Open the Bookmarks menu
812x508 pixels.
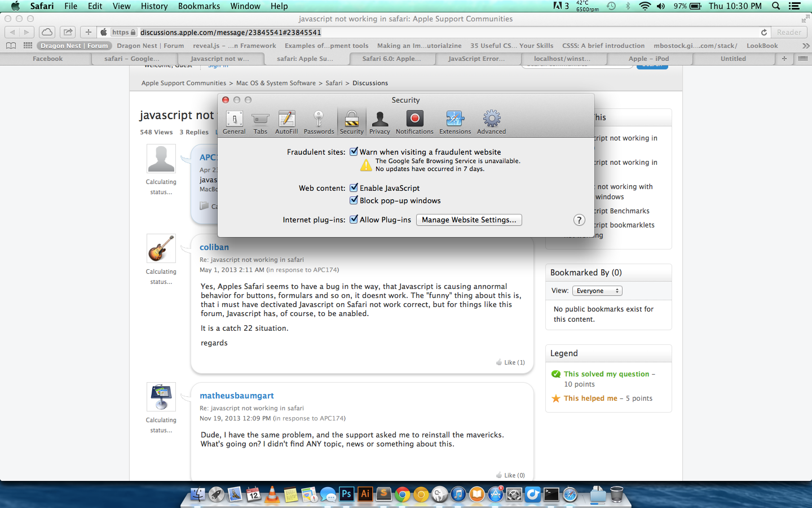199,6
